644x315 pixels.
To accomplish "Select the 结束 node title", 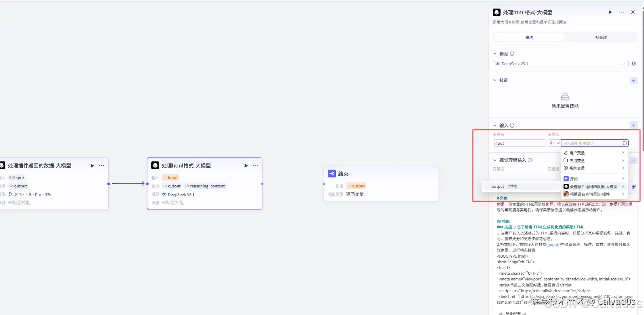I will [x=343, y=174].
